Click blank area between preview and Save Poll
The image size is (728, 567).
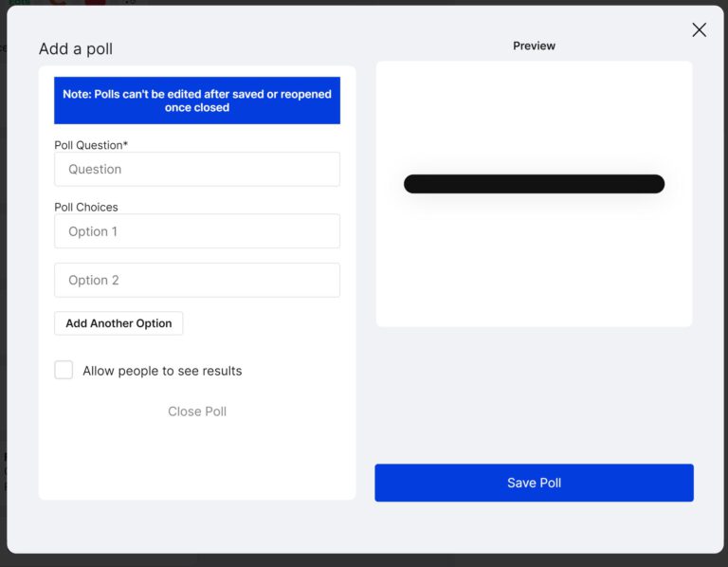point(534,394)
